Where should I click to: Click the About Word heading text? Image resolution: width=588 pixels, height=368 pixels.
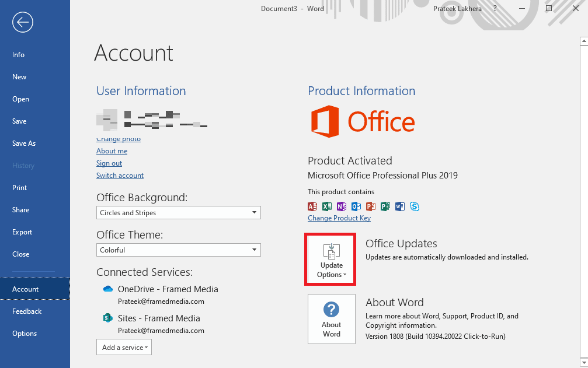(x=395, y=302)
